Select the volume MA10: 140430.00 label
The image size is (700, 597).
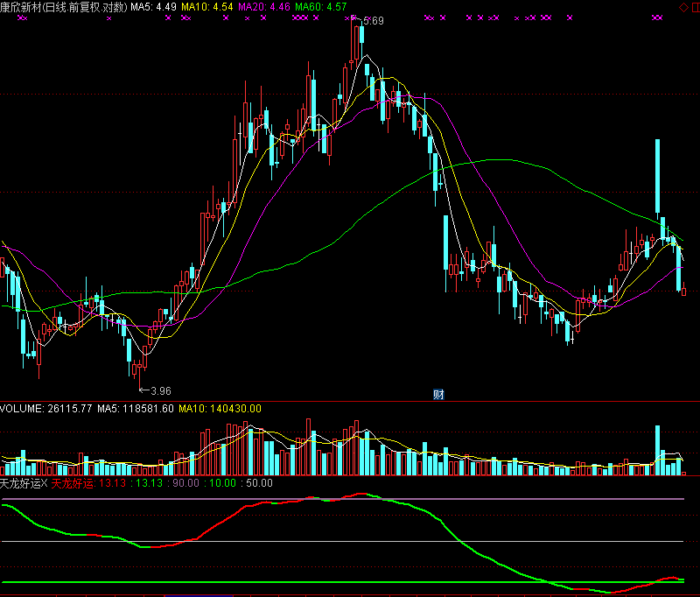[x=220, y=409]
